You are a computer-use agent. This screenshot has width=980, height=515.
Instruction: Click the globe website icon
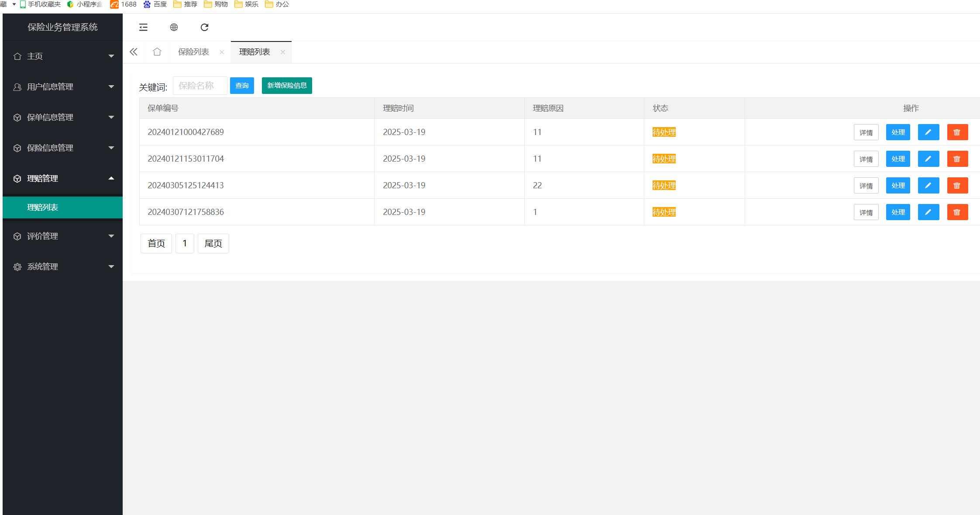pyautogui.click(x=174, y=28)
